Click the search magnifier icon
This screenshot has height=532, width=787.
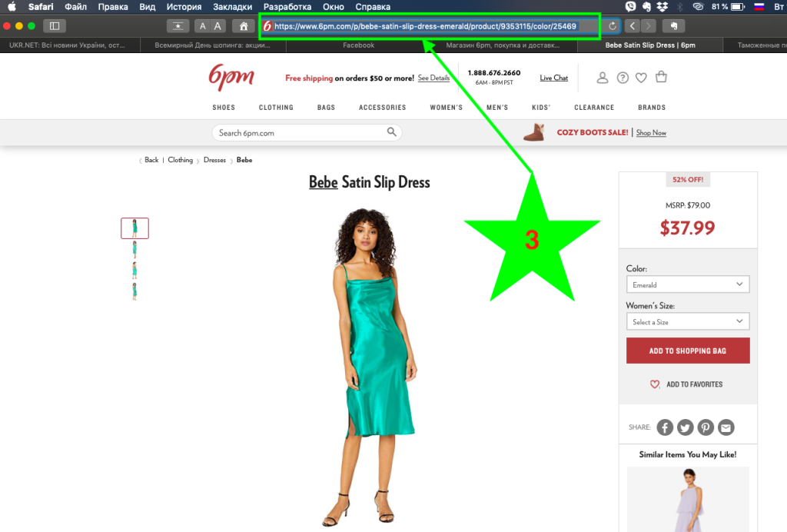[x=391, y=132]
